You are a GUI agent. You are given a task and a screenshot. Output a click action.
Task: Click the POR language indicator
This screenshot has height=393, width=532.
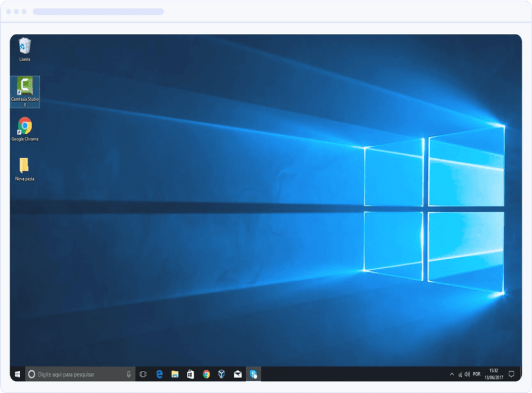[477, 374]
